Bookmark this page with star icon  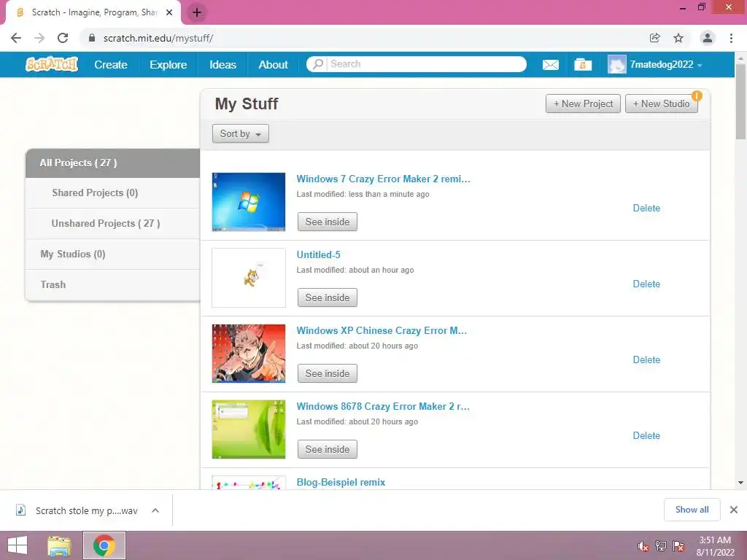coord(678,38)
